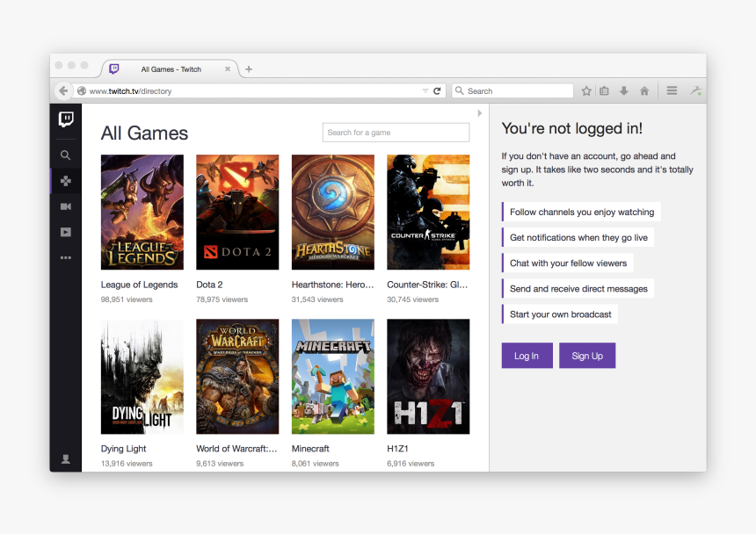Image resolution: width=756 pixels, height=534 pixels.
Task: Select the All Games - Twitch tab
Action: (x=171, y=69)
